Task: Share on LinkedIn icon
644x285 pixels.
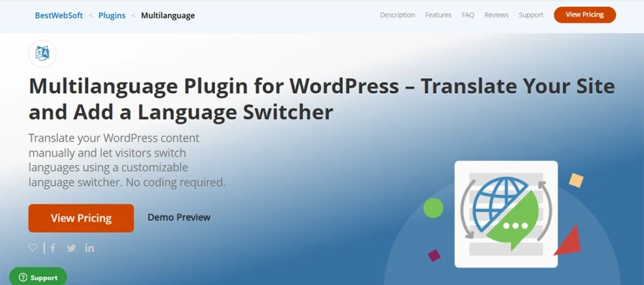Action: pos(89,248)
